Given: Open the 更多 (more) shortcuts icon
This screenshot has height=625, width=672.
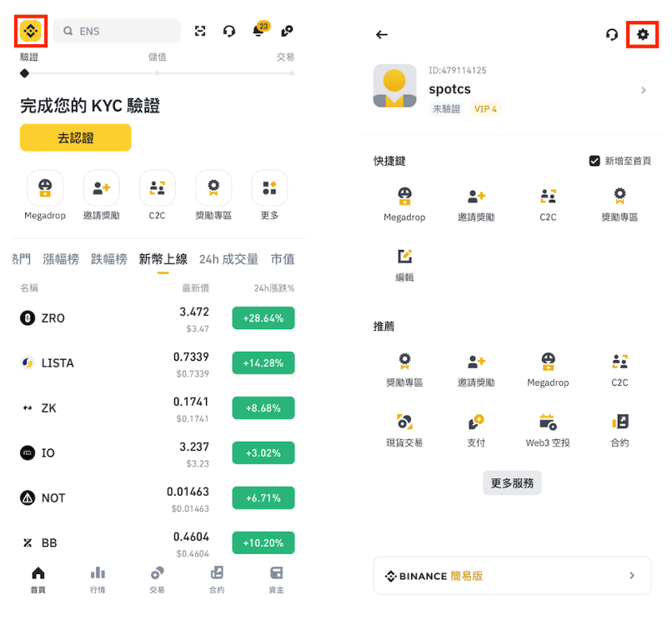Looking at the screenshot, I should (269, 195).
